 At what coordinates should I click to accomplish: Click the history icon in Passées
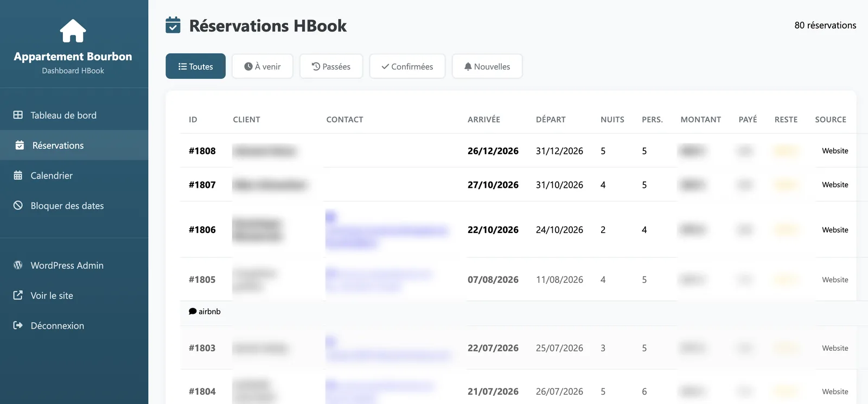316,66
